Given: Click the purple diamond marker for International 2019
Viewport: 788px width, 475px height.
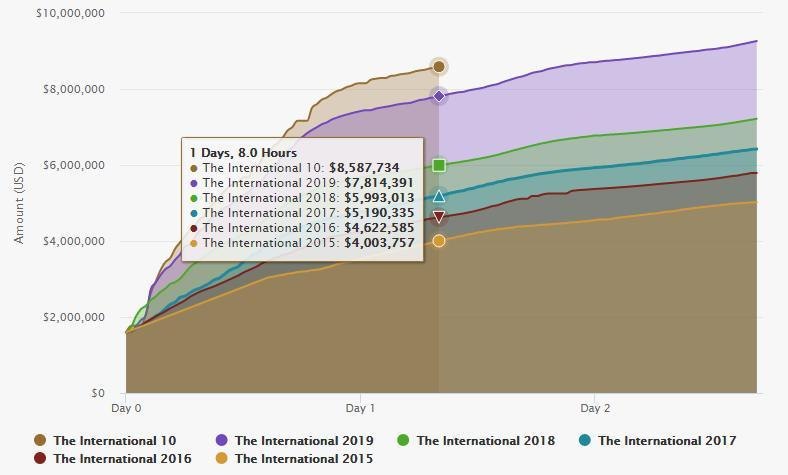Looking at the screenshot, I should coord(439,96).
